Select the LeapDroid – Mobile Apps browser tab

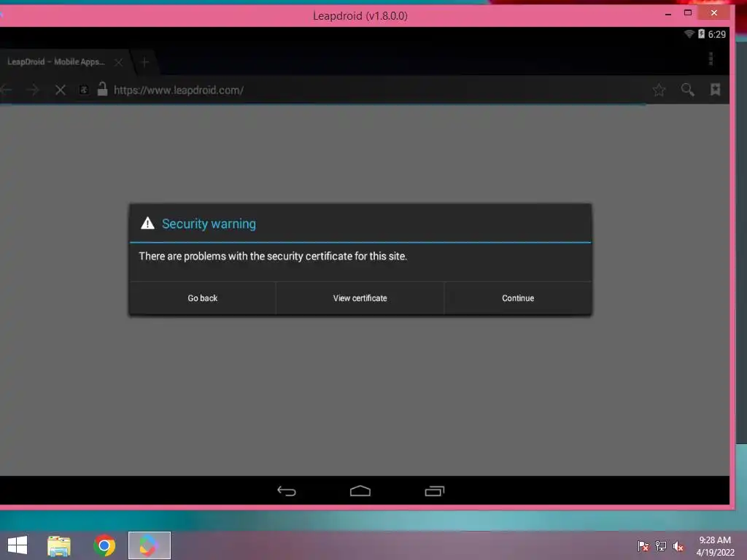[55, 62]
